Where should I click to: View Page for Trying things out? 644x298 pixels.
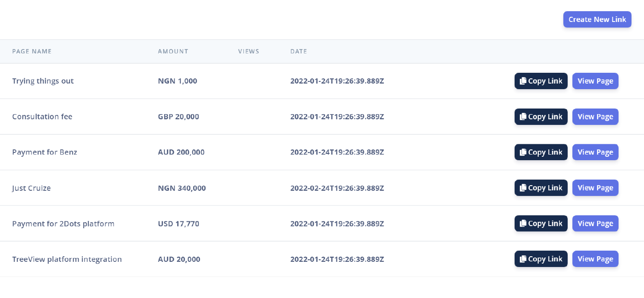[595, 81]
